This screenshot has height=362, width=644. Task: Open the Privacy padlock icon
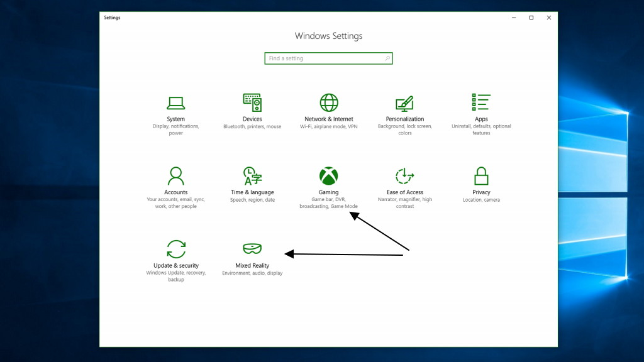[x=481, y=176]
